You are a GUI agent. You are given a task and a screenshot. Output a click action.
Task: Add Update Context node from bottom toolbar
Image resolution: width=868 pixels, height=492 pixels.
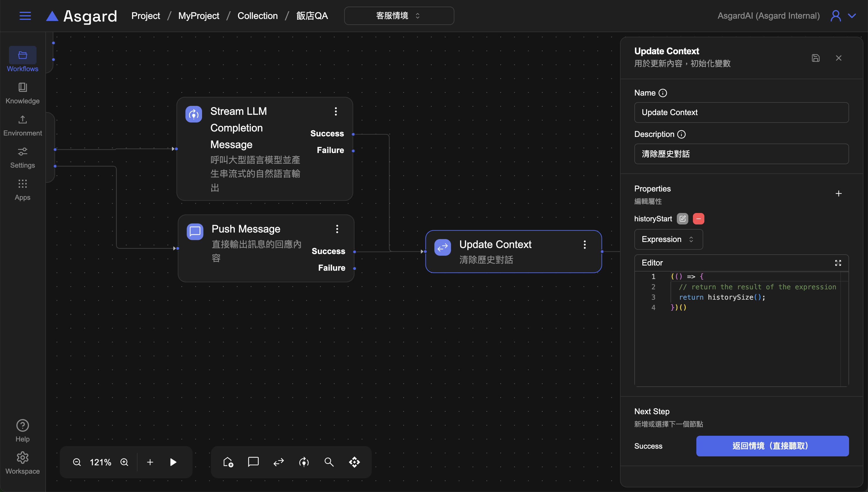click(x=278, y=462)
